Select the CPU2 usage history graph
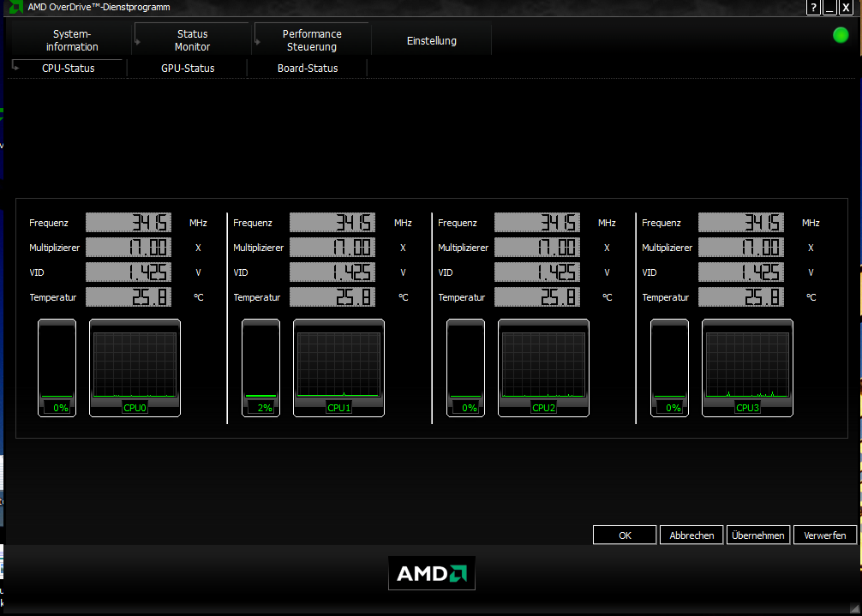Viewport: 862px width, 616px height. (x=544, y=368)
